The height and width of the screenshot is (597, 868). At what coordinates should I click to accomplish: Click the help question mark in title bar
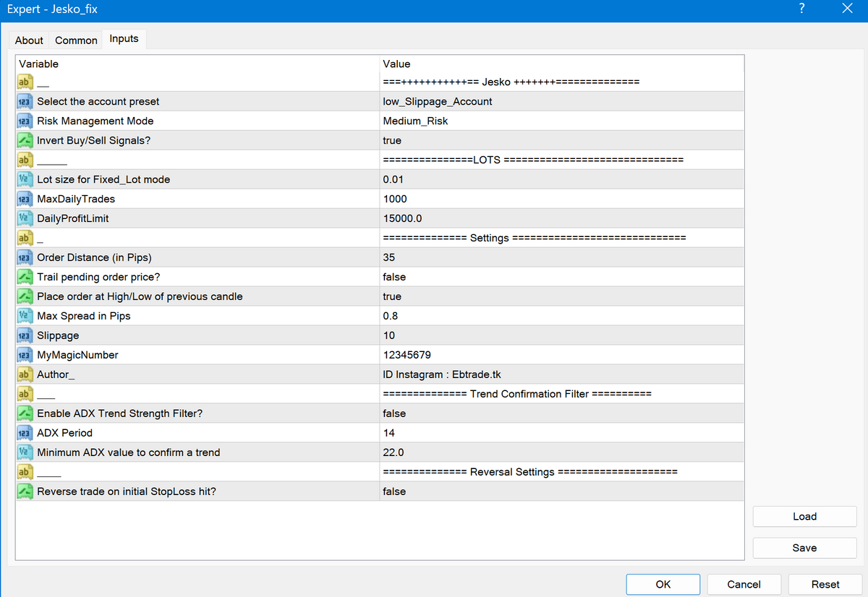tap(801, 9)
